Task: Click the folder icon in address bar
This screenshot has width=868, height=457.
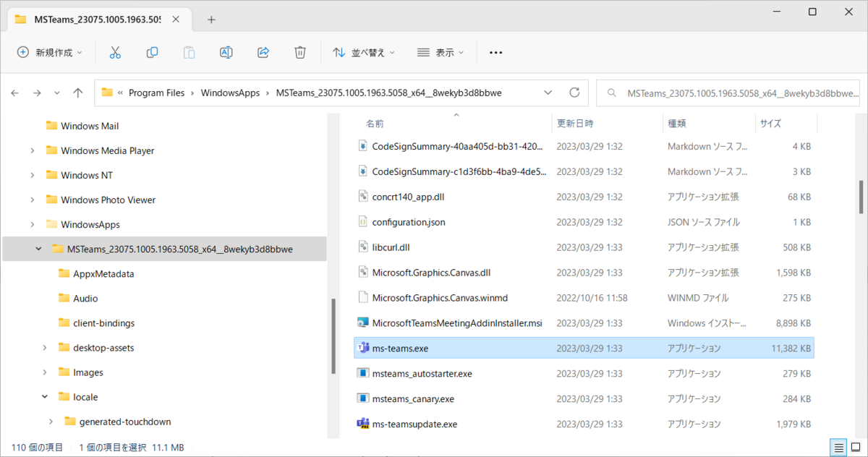Action: click(x=107, y=93)
